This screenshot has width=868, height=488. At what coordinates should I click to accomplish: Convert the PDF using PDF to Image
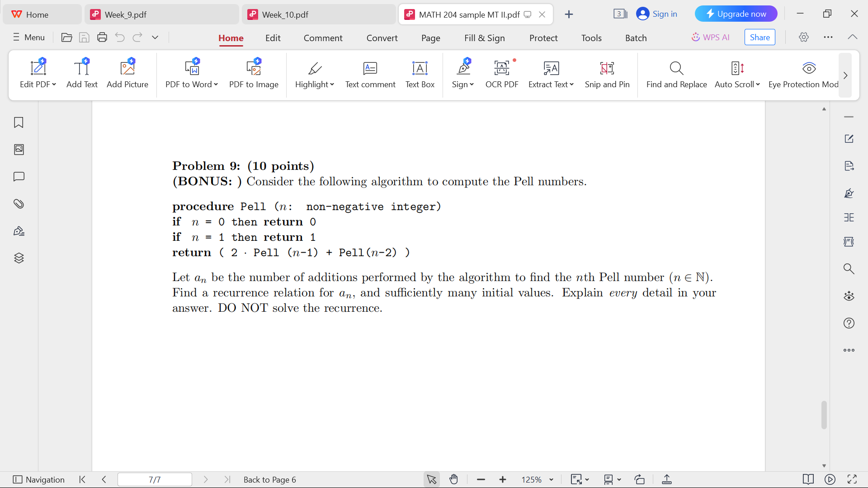click(x=254, y=75)
